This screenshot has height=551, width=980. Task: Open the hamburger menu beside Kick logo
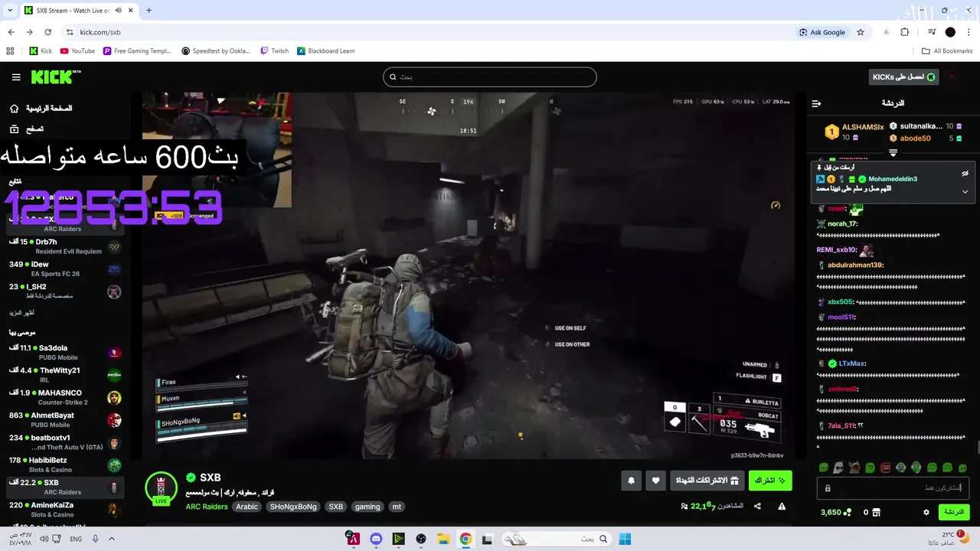(x=16, y=77)
